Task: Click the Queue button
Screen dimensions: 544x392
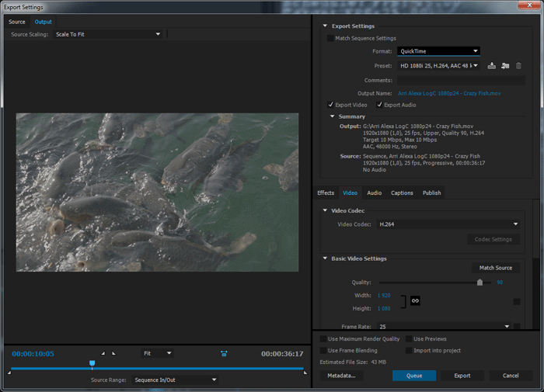Action: point(414,376)
